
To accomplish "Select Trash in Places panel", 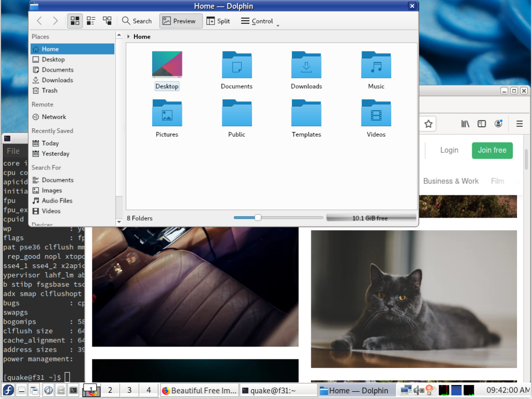I will (49, 90).
